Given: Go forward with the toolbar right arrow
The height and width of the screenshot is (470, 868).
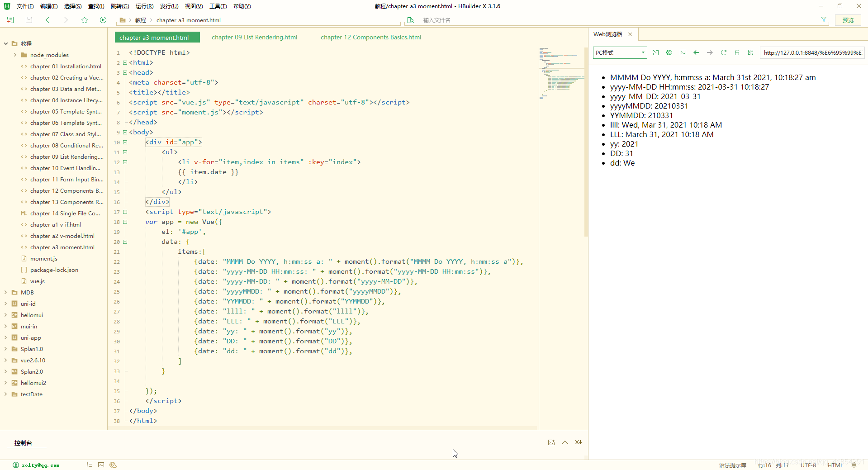Looking at the screenshot, I should tap(66, 20).
